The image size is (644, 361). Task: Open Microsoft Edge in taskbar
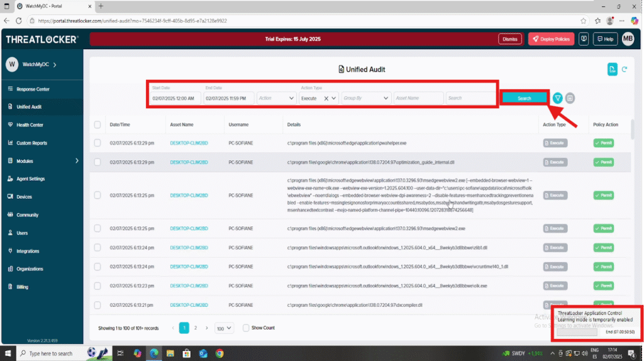[x=153, y=353]
